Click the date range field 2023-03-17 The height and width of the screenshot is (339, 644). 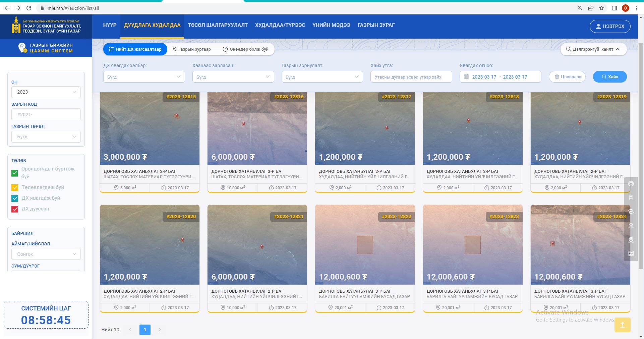(x=500, y=77)
